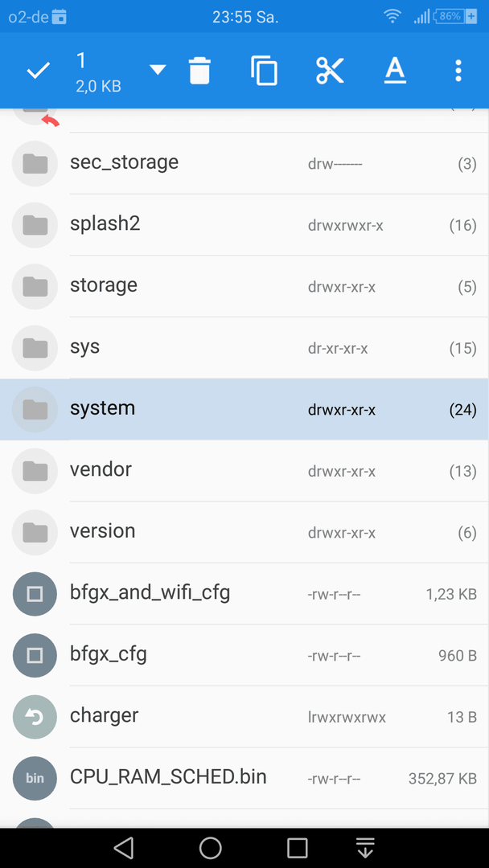Tap the copy icon in toolbar
The image size is (489, 868).
[264, 70]
